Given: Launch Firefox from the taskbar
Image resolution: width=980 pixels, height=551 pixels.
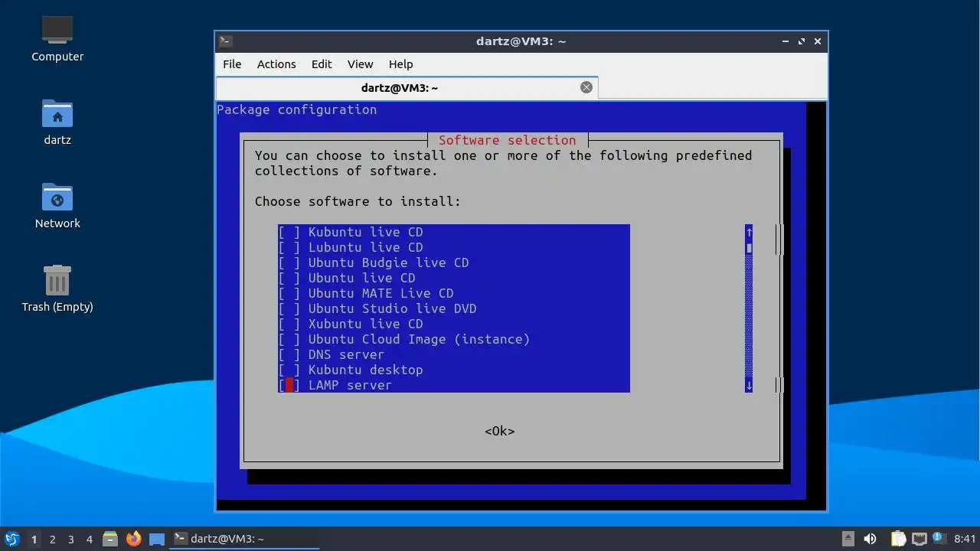Looking at the screenshot, I should point(133,539).
